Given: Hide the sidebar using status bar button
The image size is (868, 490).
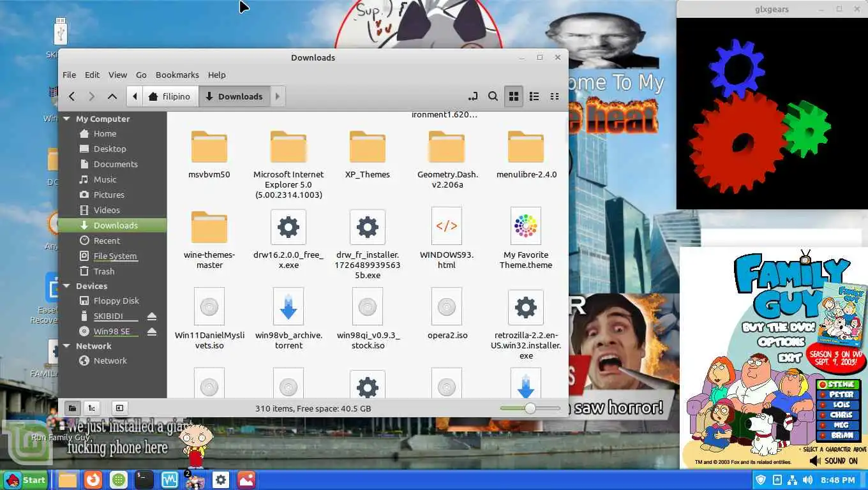Looking at the screenshot, I should (x=119, y=408).
